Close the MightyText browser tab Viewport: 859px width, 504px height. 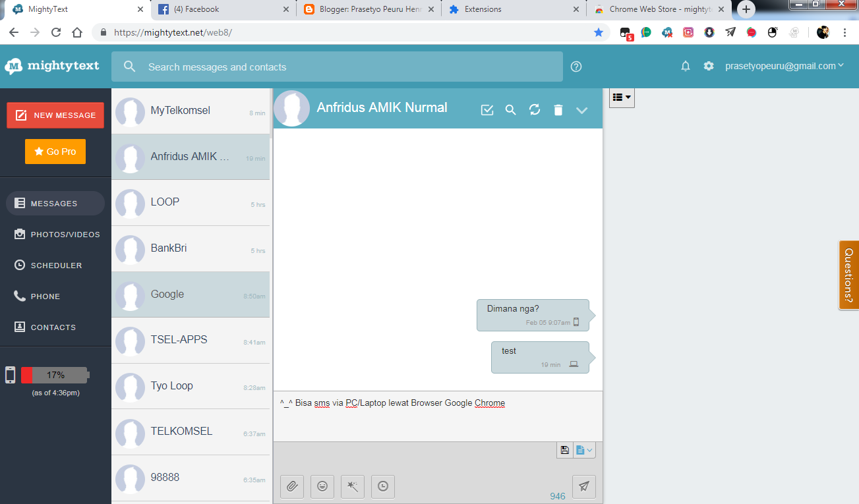140,10
